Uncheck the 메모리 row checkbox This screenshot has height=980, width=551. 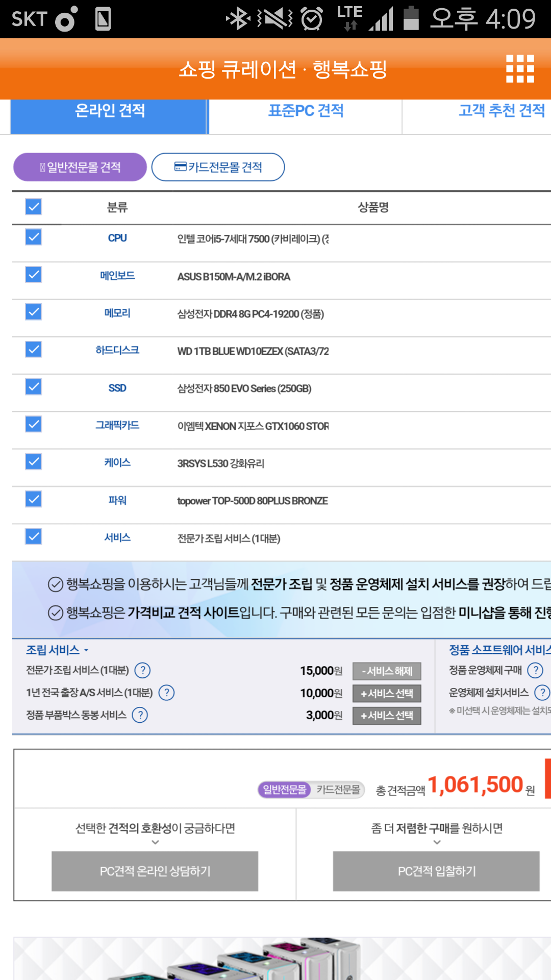34,312
